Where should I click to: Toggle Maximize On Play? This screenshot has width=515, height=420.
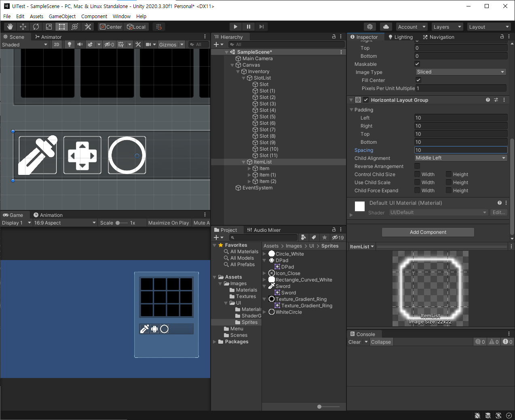(169, 223)
